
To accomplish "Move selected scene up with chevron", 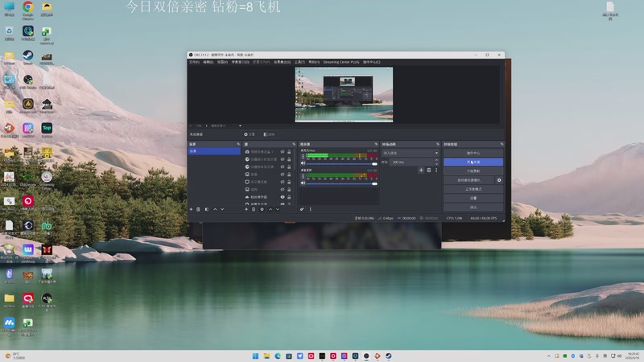I will (215, 209).
